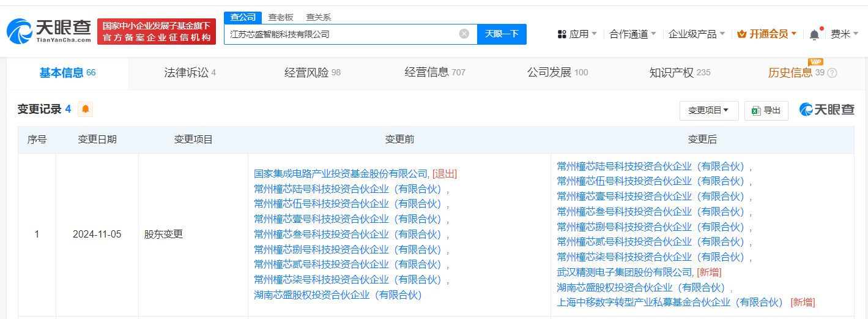The width and height of the screenshot is (868, 319).
Task: Open the notification bell in the header
Action: tap(814, 34)
